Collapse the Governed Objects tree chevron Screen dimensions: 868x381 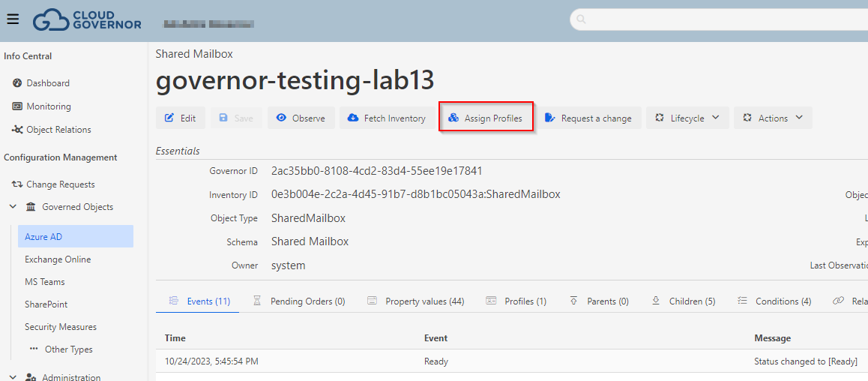pos(13,207)
